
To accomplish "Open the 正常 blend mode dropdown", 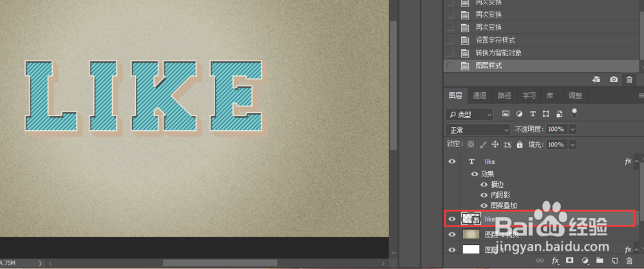I will click(x=478, y=130).
